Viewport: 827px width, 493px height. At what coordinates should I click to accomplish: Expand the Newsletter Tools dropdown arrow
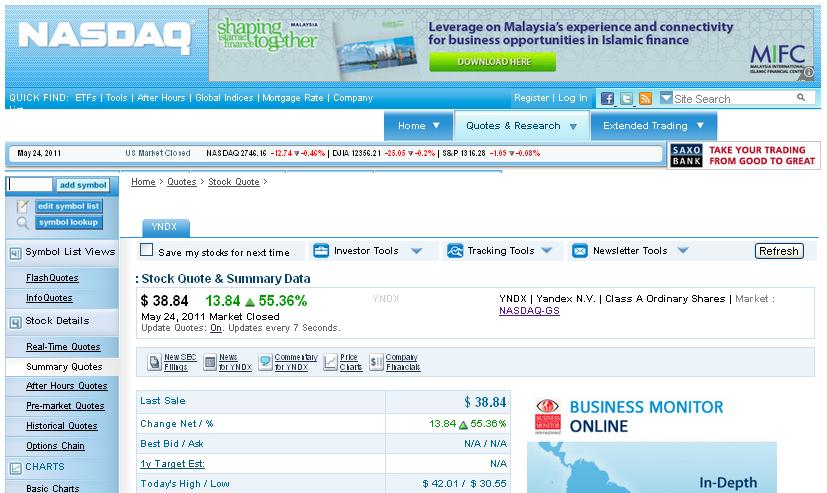683,250
